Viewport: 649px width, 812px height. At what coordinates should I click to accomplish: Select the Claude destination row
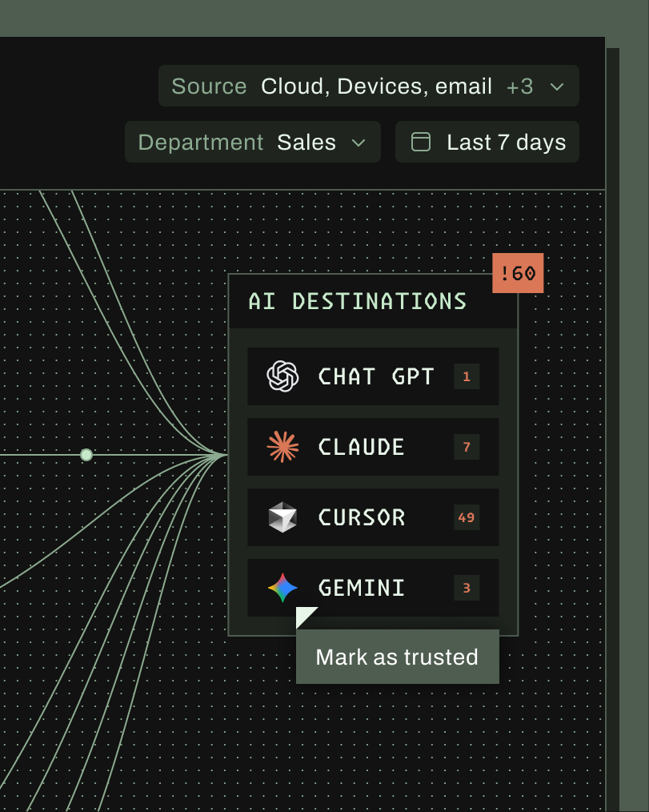tap(373, 447)
